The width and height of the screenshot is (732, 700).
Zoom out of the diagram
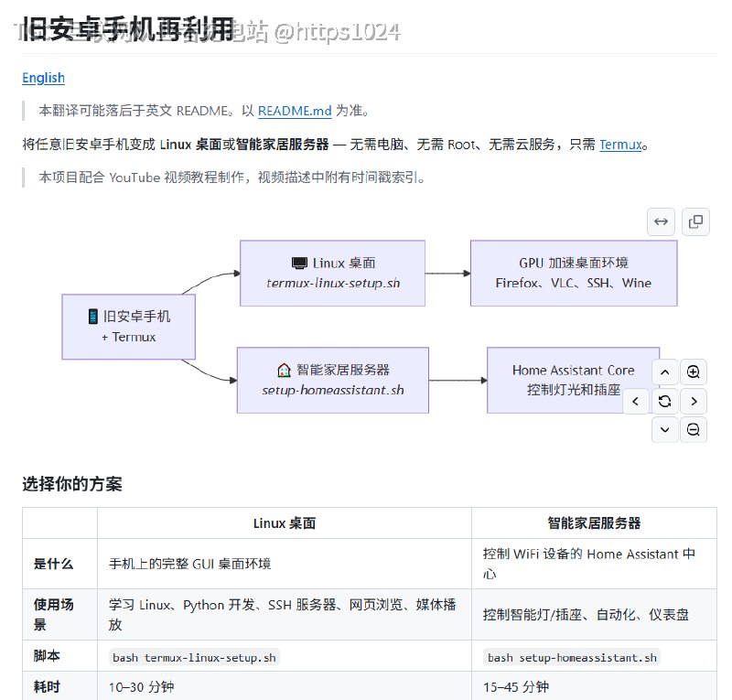[694, 430]
